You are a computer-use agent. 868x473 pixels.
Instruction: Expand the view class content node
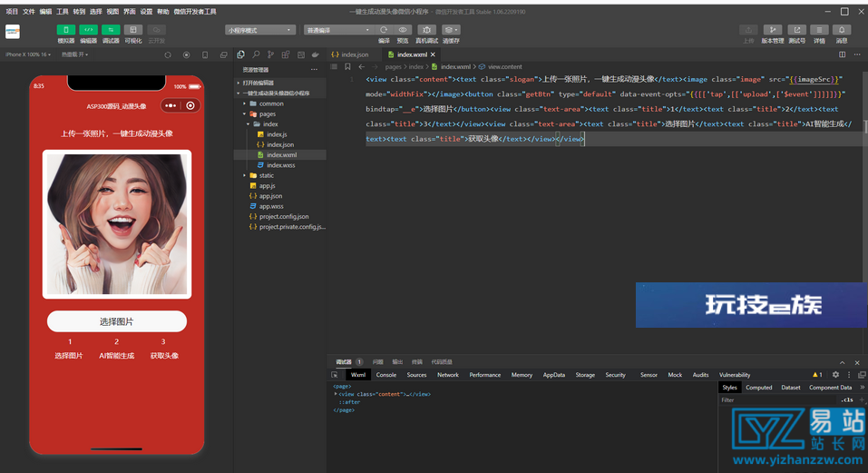pos(336,394)
